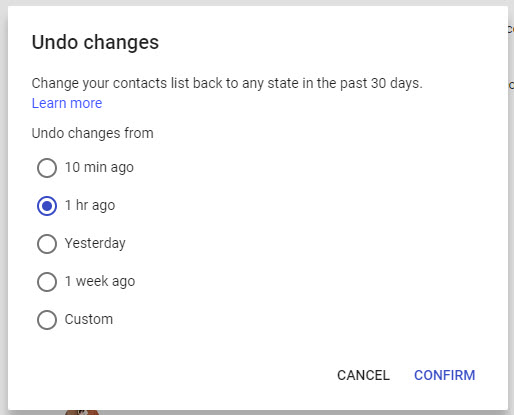Click the "Undo changes from" heading
Screen dimensions: 514x415
92,133
